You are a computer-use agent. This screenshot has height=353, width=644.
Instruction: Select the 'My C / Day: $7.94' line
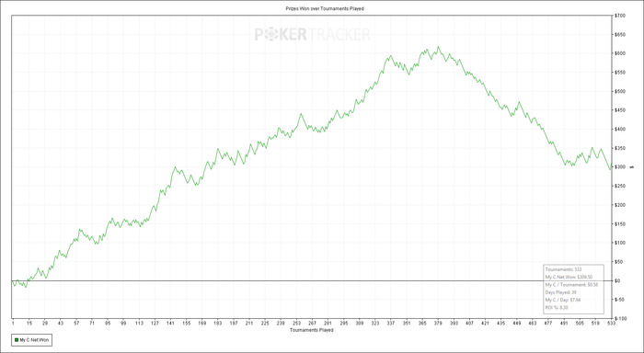562,300
